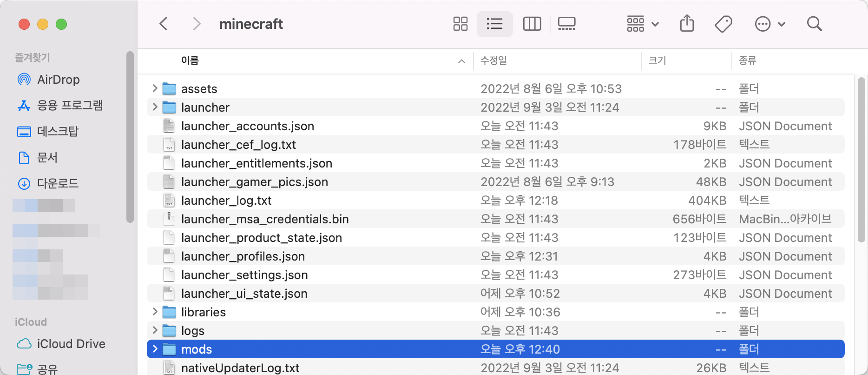Expand the launcher folder

point(155,107)
